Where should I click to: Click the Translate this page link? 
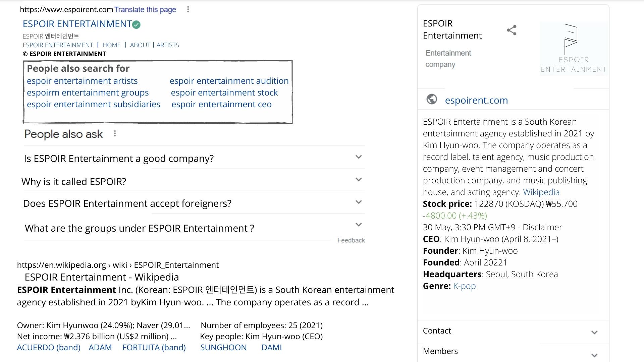coord(145,9)
